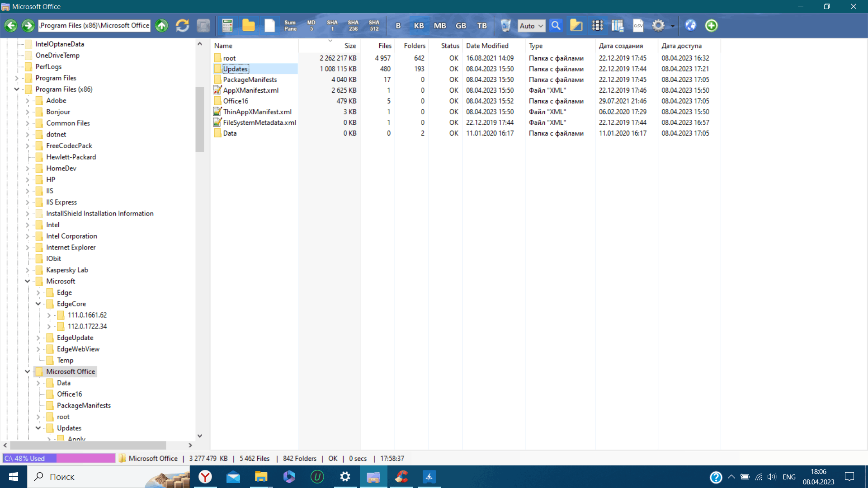This screenshot has width=868, height=488.
Task: Click the refresh/reload navigation button
Action: [183, 25]
